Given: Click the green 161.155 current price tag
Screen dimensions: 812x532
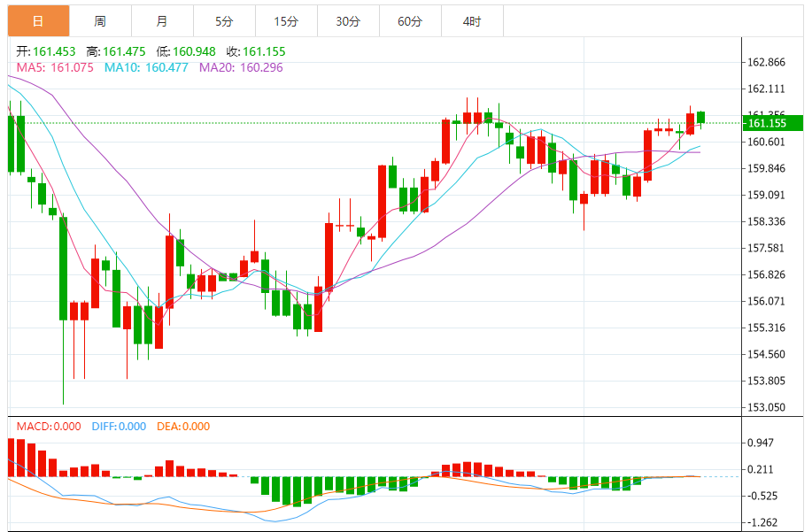Looking at the screenshot, I should coord(773,123).
